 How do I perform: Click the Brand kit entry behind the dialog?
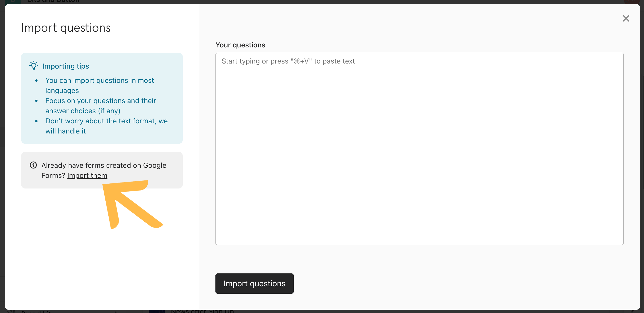tap(36, 311)
